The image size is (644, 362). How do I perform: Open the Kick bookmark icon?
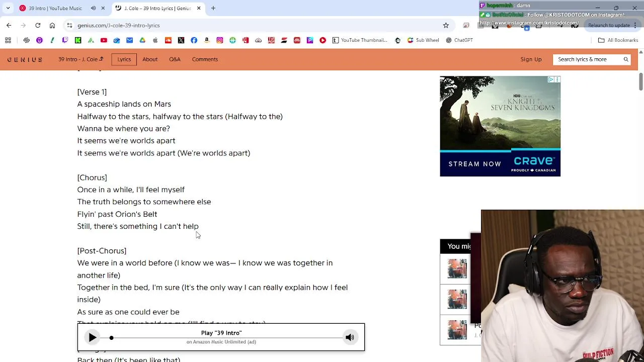point(78,40)
